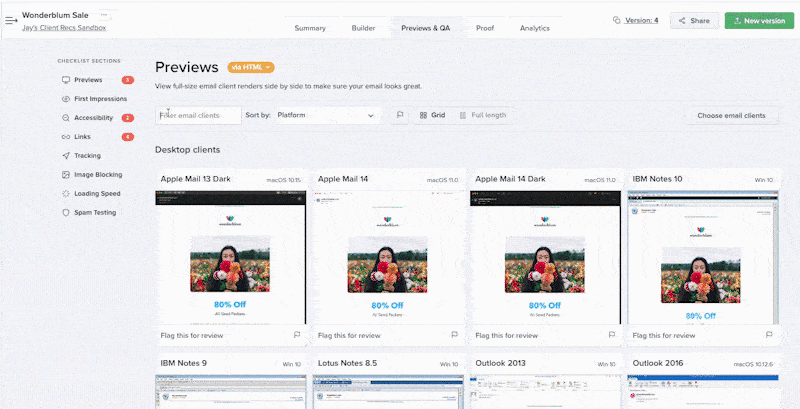Flag Apple Mail 13 Dark for review icon

297,335
